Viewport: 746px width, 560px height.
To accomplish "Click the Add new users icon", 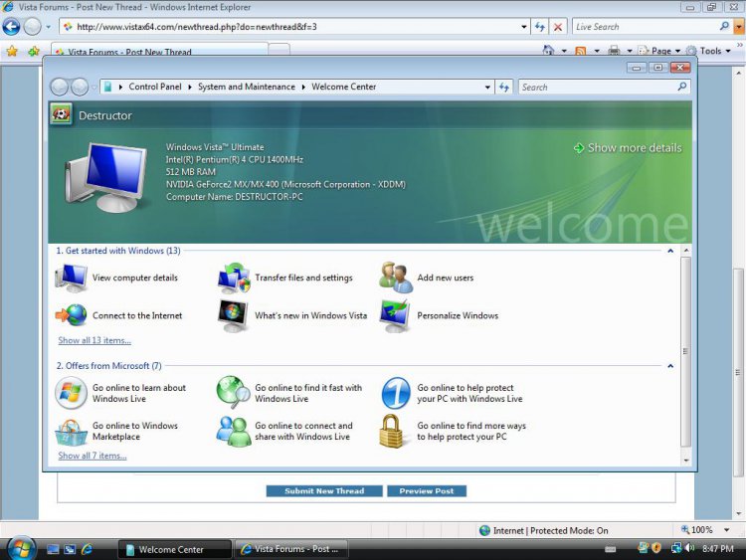I will tap(396, 278).
